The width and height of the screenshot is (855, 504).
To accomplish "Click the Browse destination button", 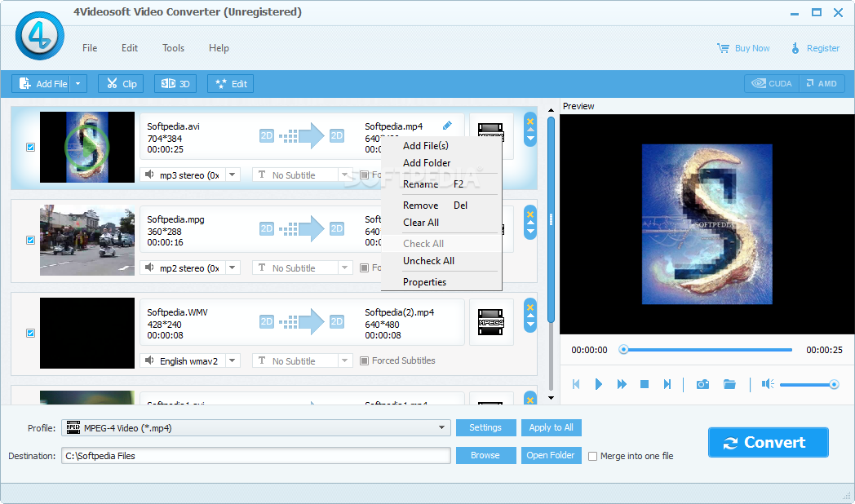I will pos(485,455).
